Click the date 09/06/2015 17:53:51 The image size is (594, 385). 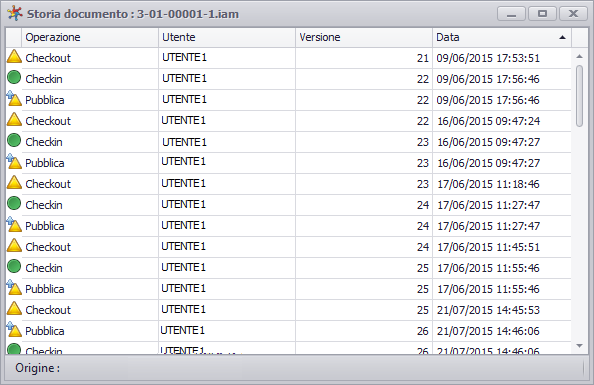pos(488,58)
